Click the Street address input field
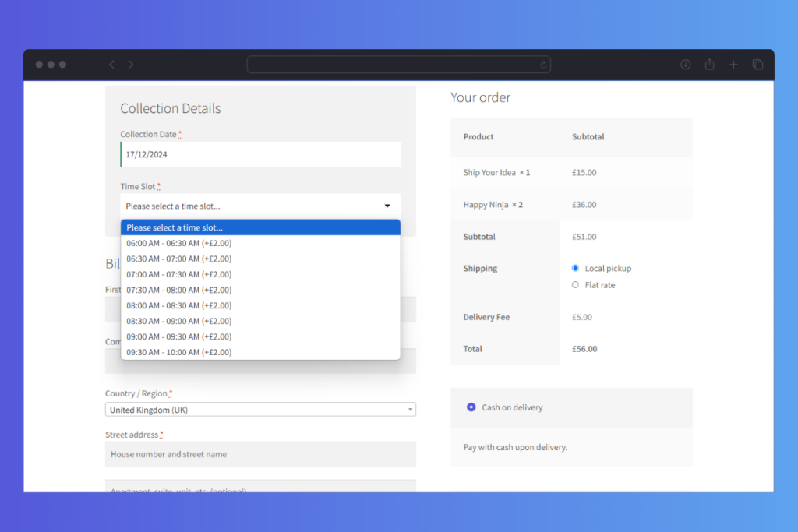This screenshot has height=532, width=798. pyautogui.click(x=260, y=454)
